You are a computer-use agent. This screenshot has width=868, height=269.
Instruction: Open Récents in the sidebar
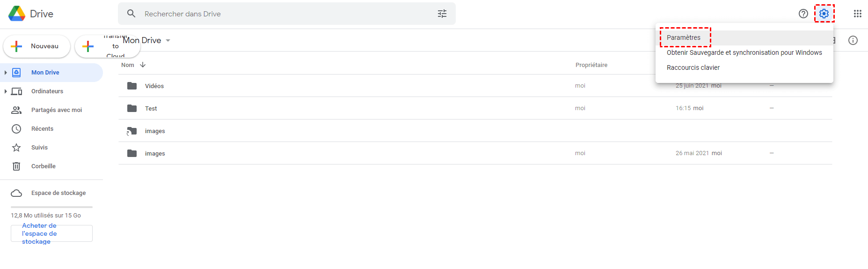coord(42,129)
